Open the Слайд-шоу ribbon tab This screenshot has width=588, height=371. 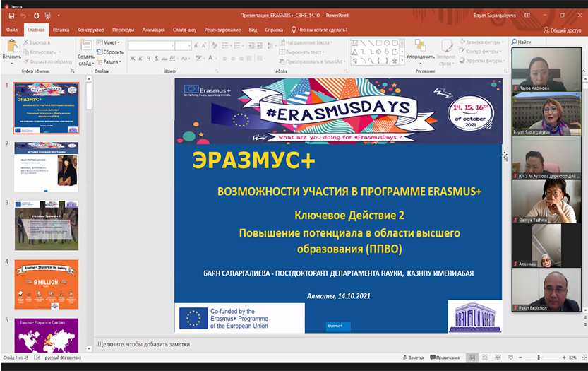(x=184, y=30)
